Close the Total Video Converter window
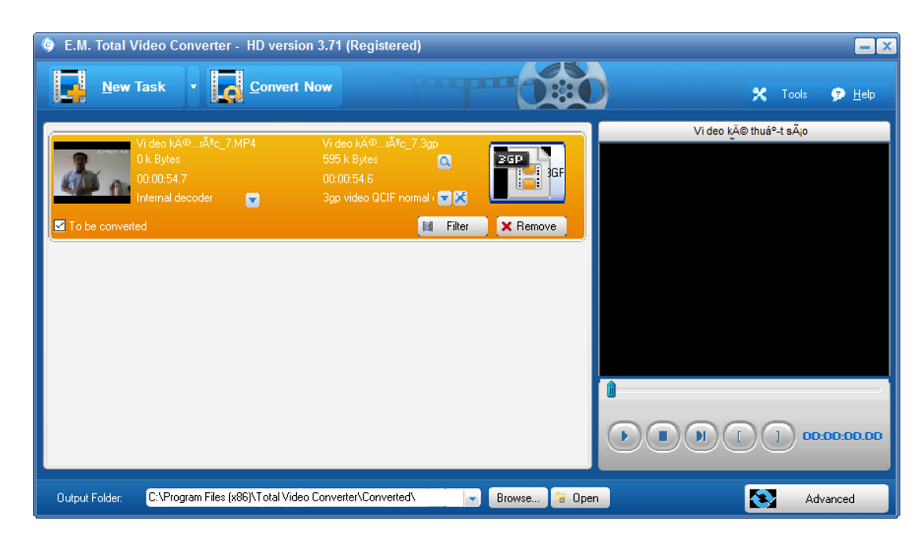 [886, 46]
